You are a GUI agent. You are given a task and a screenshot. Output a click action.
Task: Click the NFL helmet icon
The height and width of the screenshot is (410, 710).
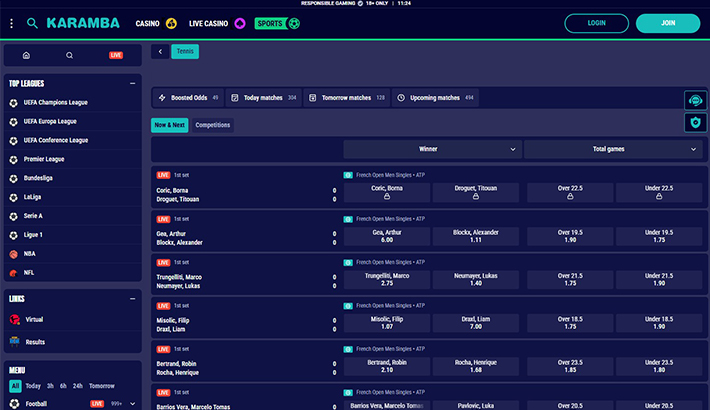(14, 273)
